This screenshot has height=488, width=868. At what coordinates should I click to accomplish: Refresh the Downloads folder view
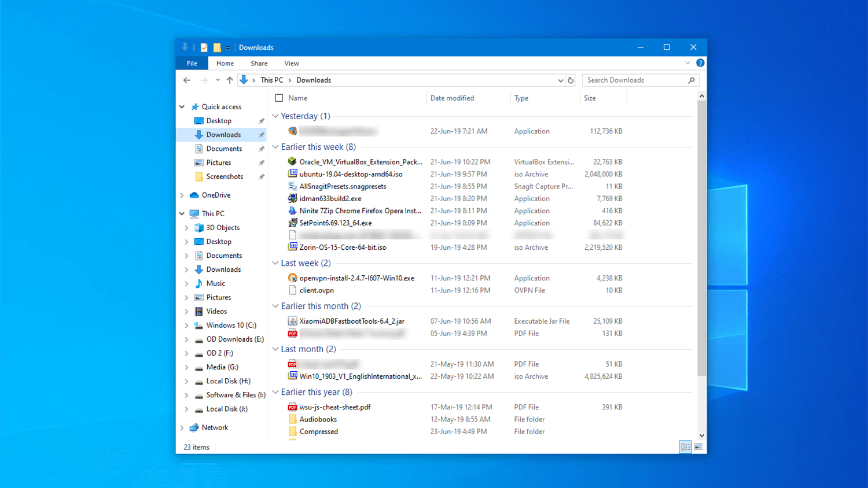(x=571, y=80)
